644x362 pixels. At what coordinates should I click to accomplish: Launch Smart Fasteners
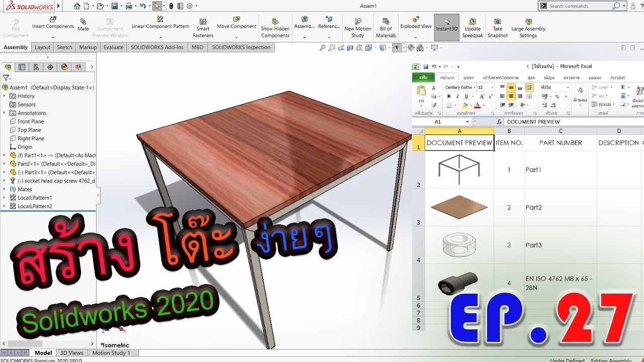pyautogui.click(x=203, y=28)
